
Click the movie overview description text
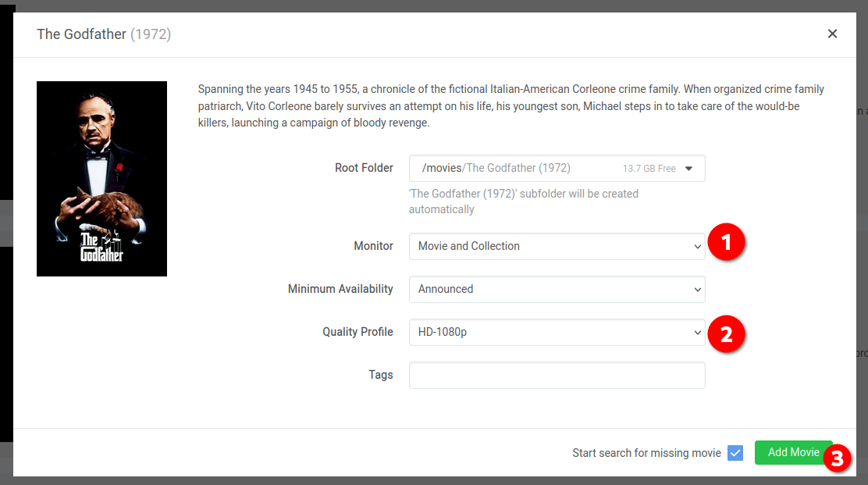(x=511, y=105)
